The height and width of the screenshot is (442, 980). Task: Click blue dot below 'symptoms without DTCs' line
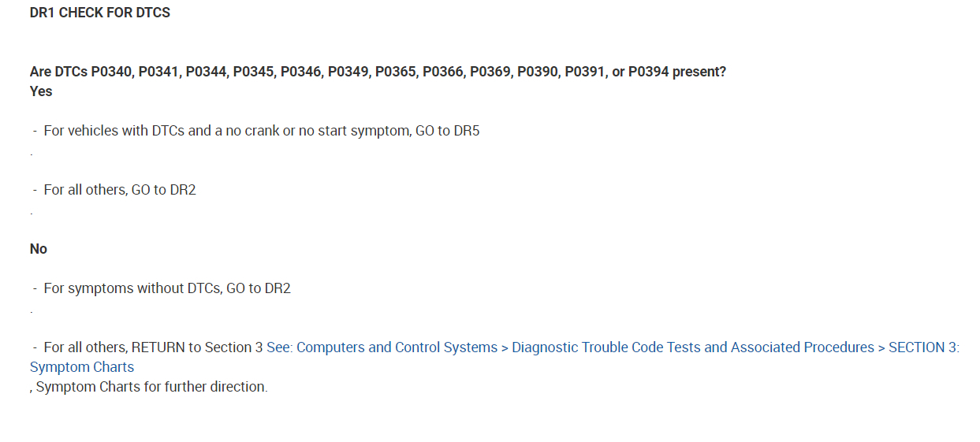coord(32,312)
